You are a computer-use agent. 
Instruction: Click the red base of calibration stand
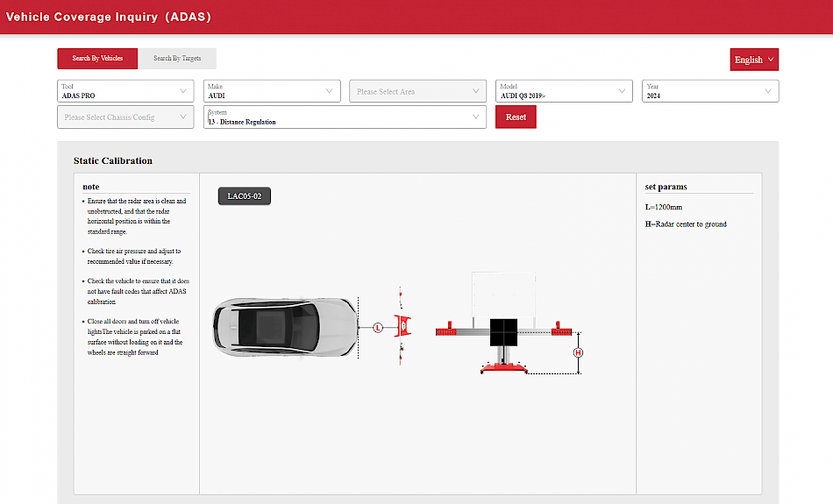click(x=503, y=370)
